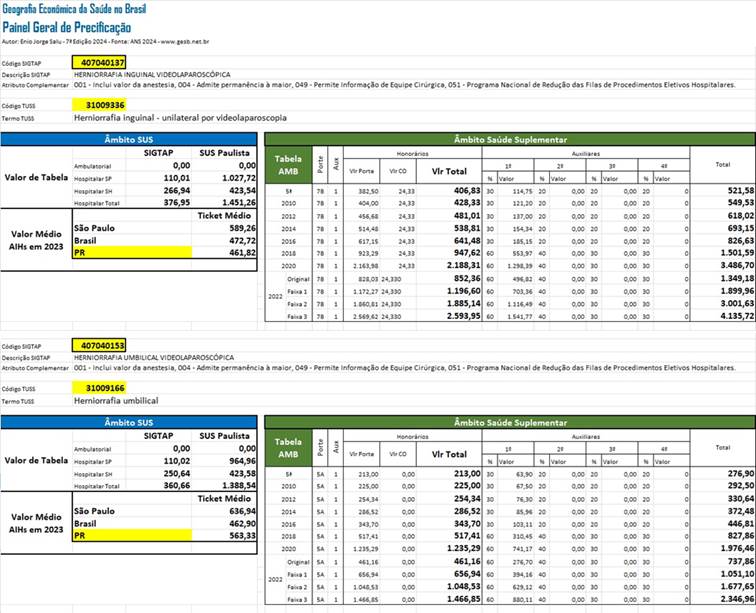Viewport: 756px width, 613px height.
Task: Select 'HERNIORRAFIA UMBILICAL VIDEOLAPAROSCÓPICA' description cell
Action: [x=154, y=358]
